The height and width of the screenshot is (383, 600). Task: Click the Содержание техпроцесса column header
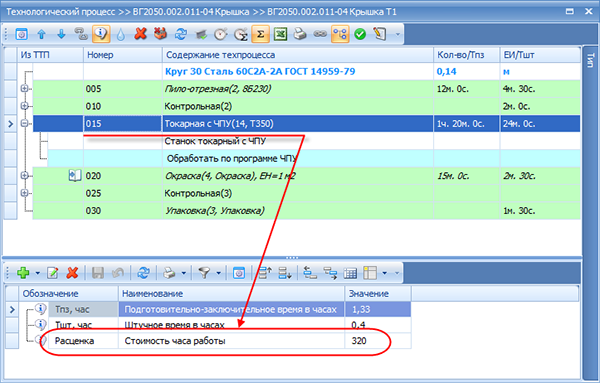coord(298,55)
